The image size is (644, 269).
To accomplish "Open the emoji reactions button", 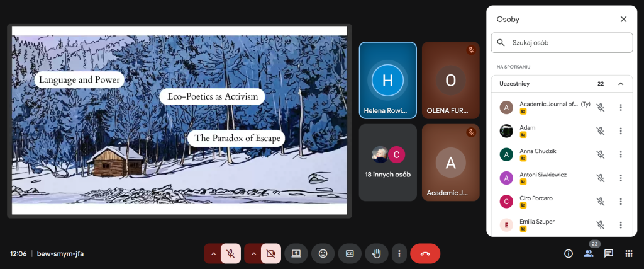I will [x=323, y=253].
